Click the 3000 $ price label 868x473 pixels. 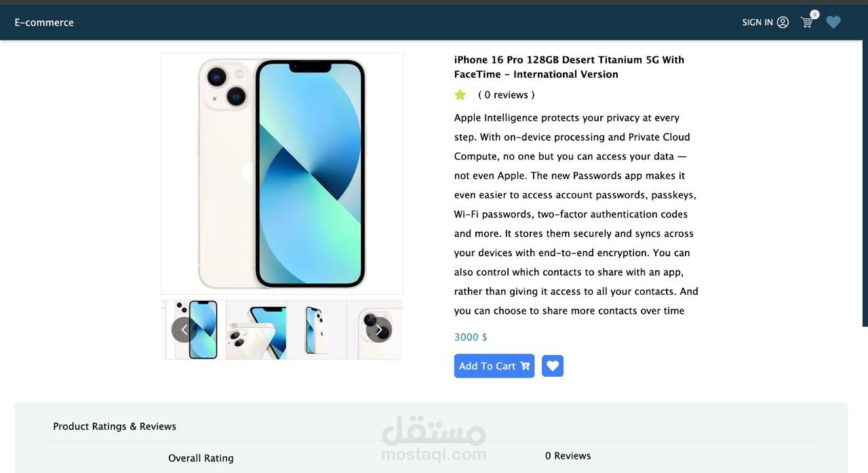coord(471,337)
